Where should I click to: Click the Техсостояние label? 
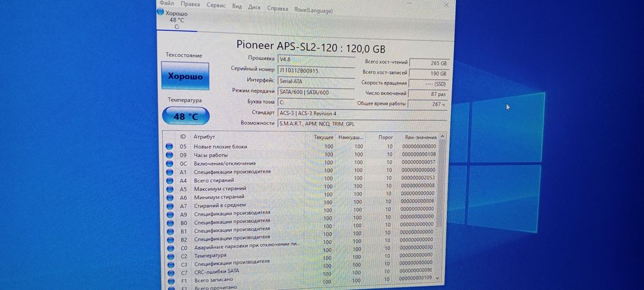pyautogui.click(x=184, y=55)
